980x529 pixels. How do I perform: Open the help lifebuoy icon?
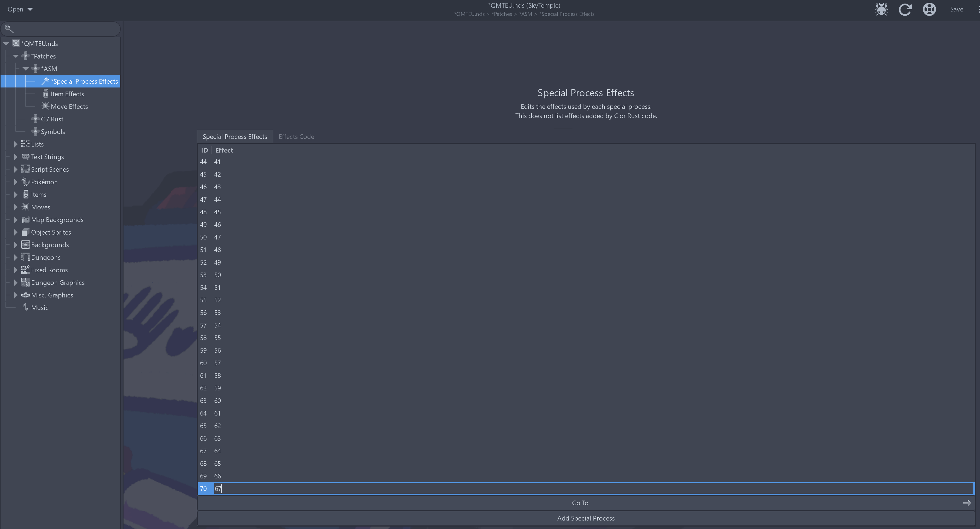929,9
